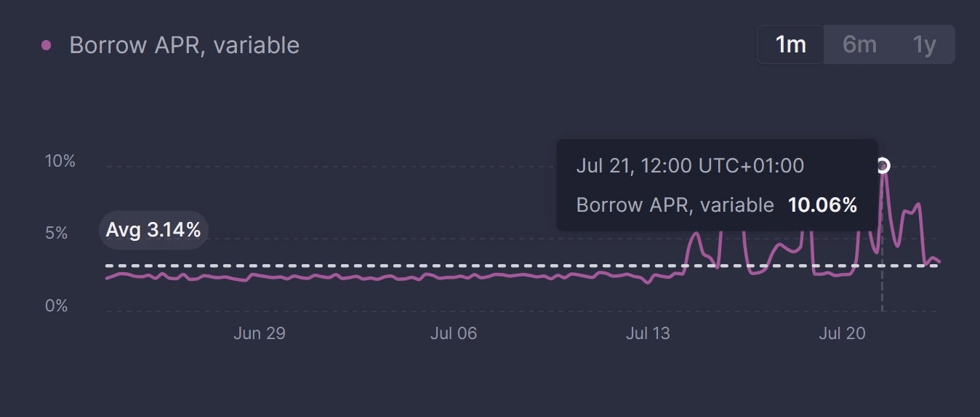Click the tooltip's Jul 21 timestamp text
The height and width of the screenshot is (417, 980).
690,166
